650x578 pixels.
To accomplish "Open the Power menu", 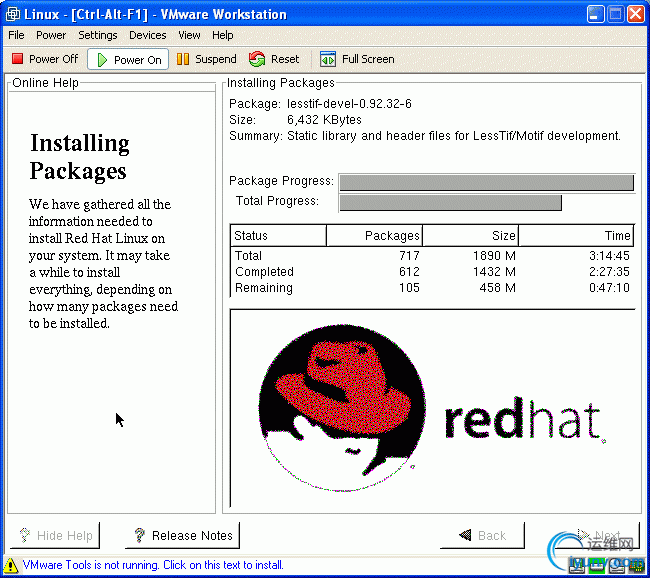I will coord(51,35).
